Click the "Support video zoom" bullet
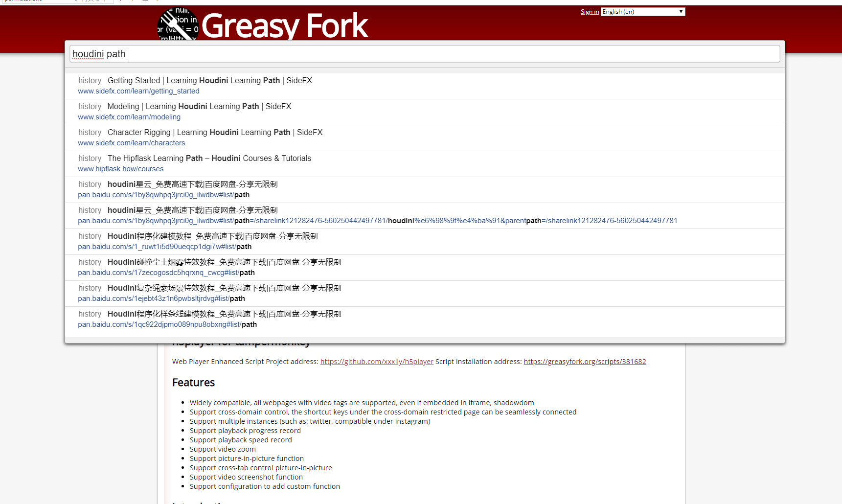This screenshot has height=504, width=842. coord(223,449)
